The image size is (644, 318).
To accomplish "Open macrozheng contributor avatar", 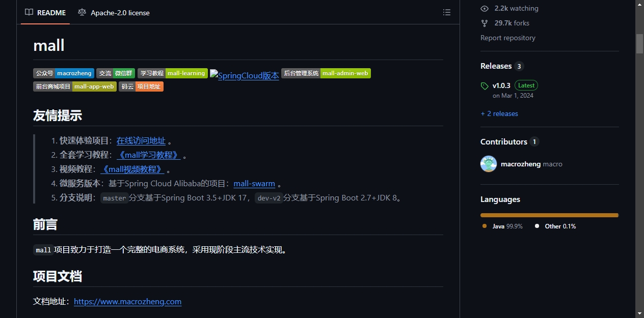I will coord(489,164).
